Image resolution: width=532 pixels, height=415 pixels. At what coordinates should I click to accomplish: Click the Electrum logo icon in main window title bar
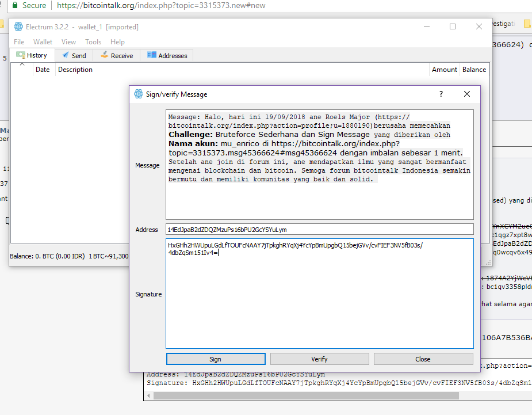pos(18,26)
